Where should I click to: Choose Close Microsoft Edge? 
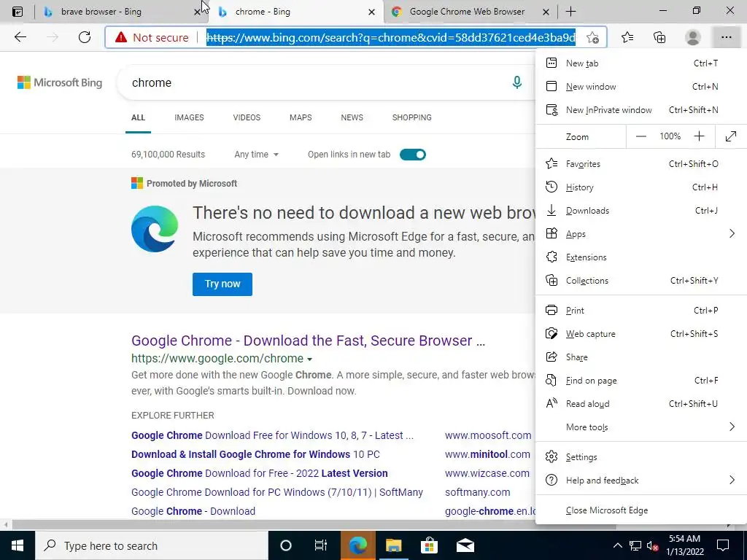641,510
